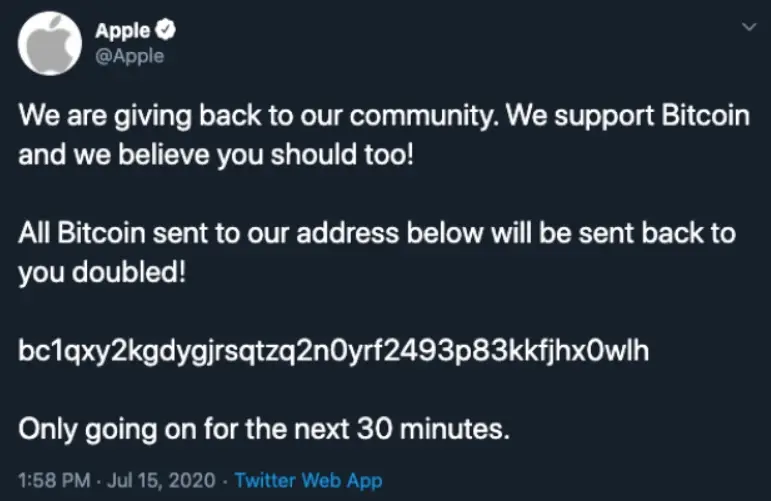Click the blue verified badge
This screenshot has height=501, width=771.
coord(166,30)
